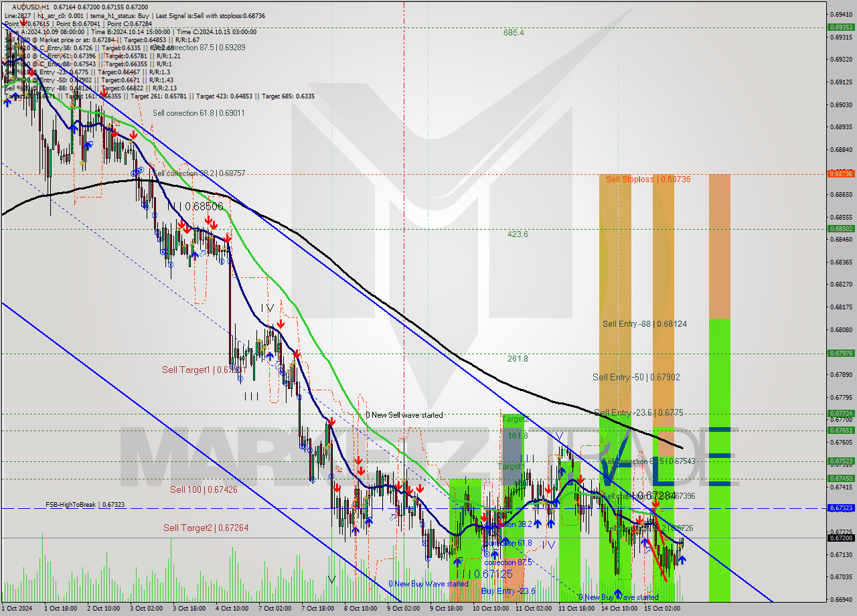The image size is (857, 616).
Task: Click the 0.67651 green price tag
Action: [841, 431]
